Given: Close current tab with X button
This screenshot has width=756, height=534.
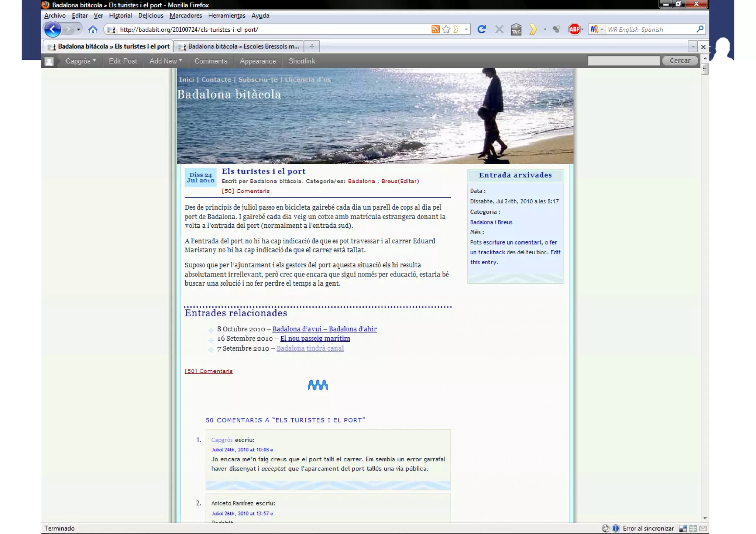Looking at the screenshot, I should [x=703, y=47].
